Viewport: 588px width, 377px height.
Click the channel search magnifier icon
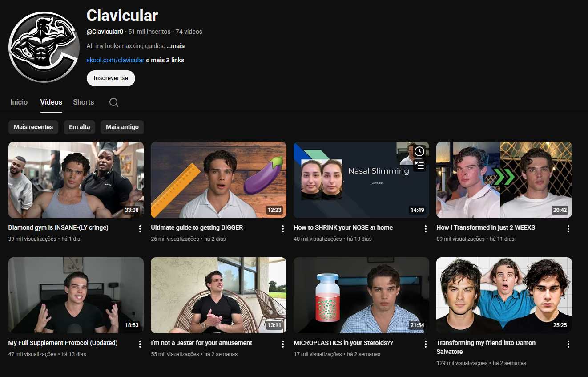coord(114,102)
